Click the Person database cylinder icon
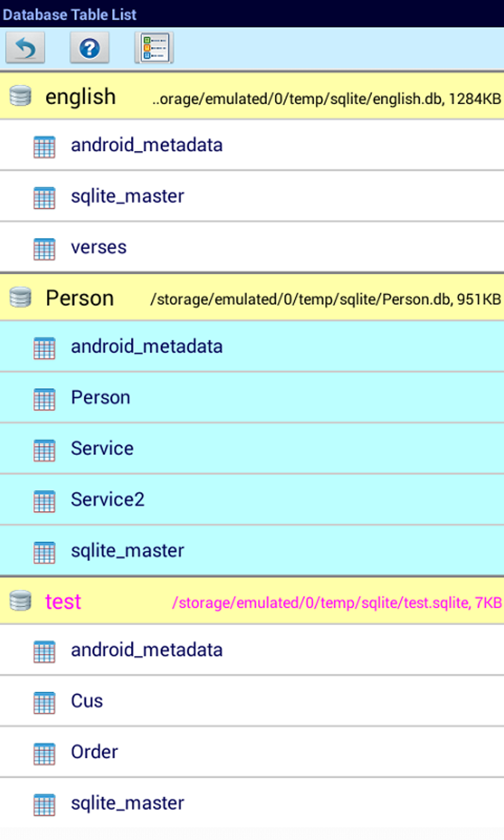504x840 pixels. point(21,297)
